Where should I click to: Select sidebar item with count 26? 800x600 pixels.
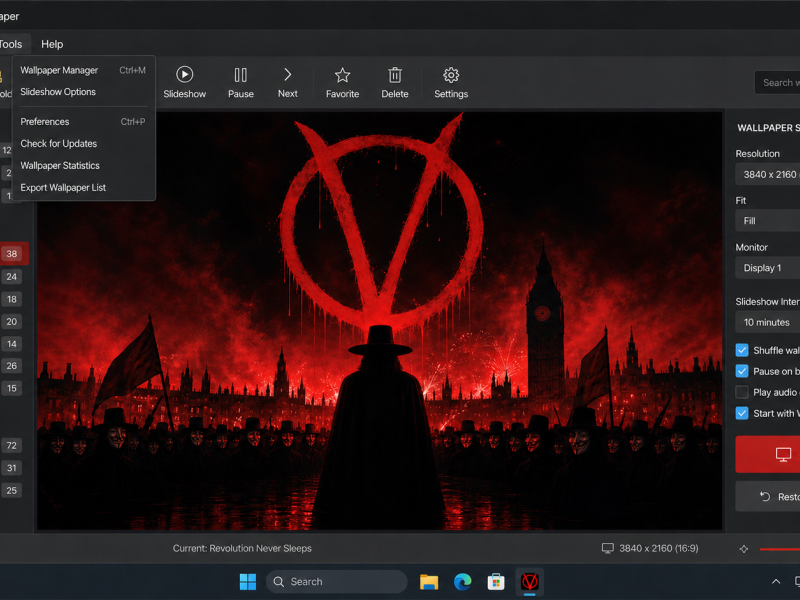coord(12,366)
